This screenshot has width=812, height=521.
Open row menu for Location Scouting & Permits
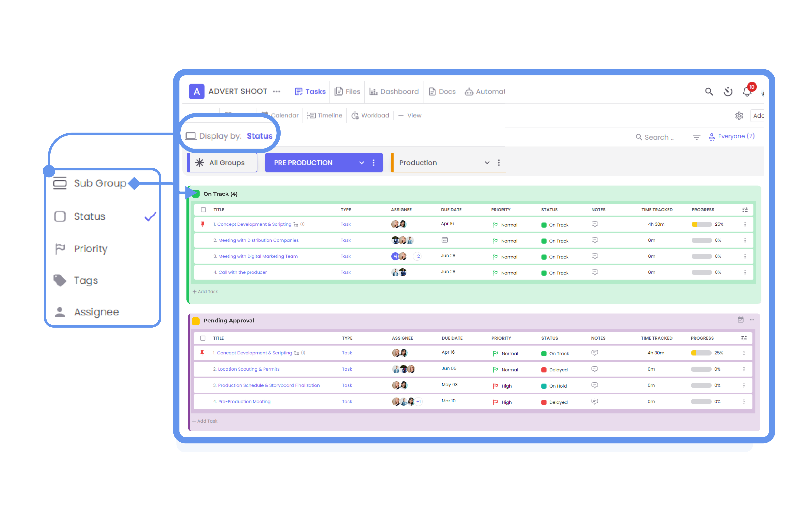coord(744,369)
